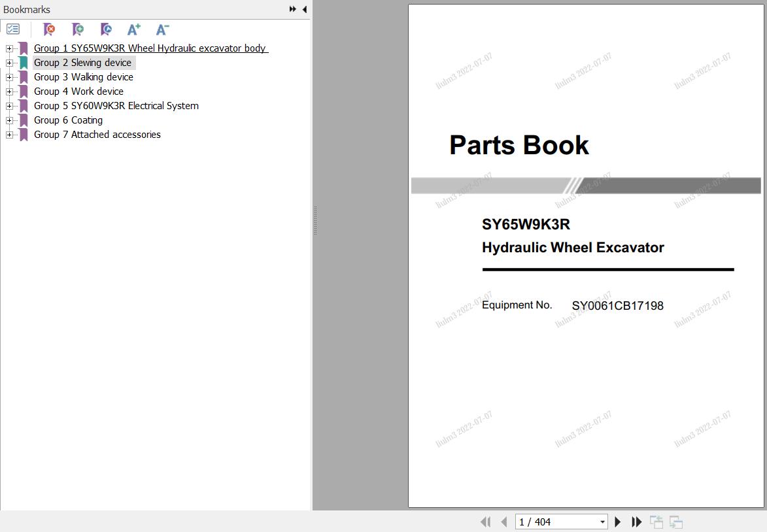This screenshot has width=767, height=532.
Task: Open Group 5 SY60W9K3R Electrical System bookmark
Action: tap(116, 106)
